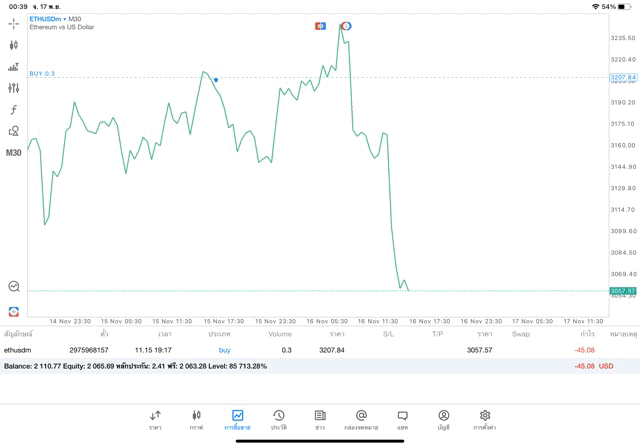Open the Quotes (ราคา) tab
The image size is (640, 447).
coord(155,419)
